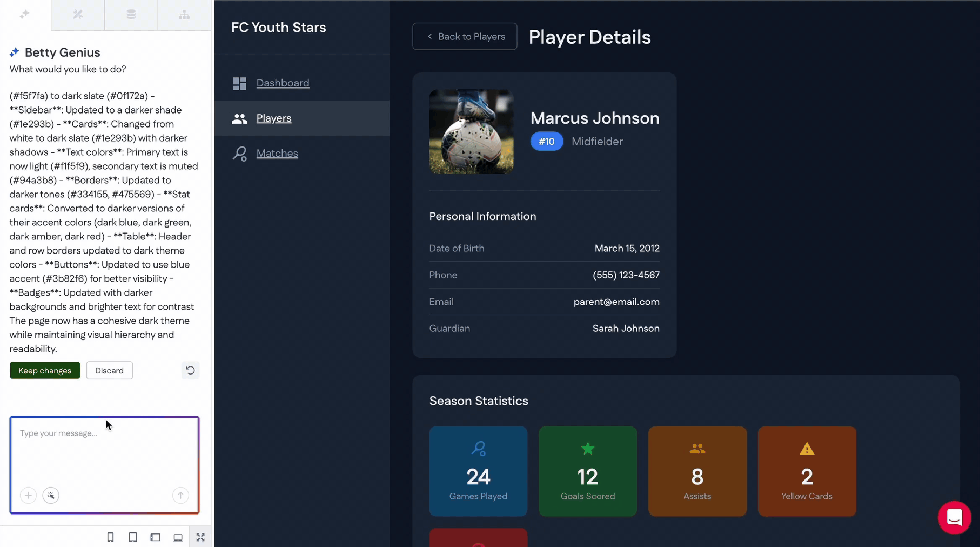The width and height of the screenshot is (980, 547).
Task: Focus the Type your message field
Action: click(x=104, y=454)
